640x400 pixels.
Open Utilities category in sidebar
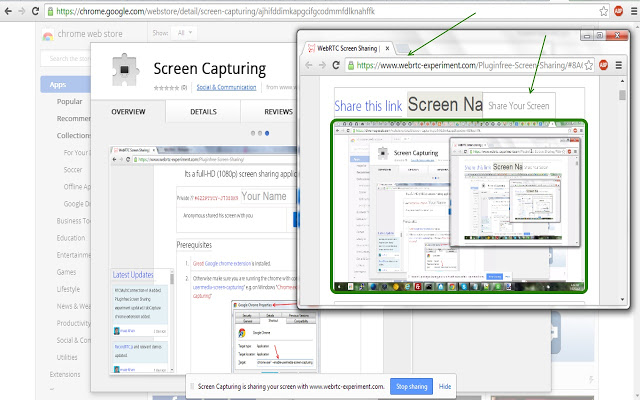coord(67,358)
